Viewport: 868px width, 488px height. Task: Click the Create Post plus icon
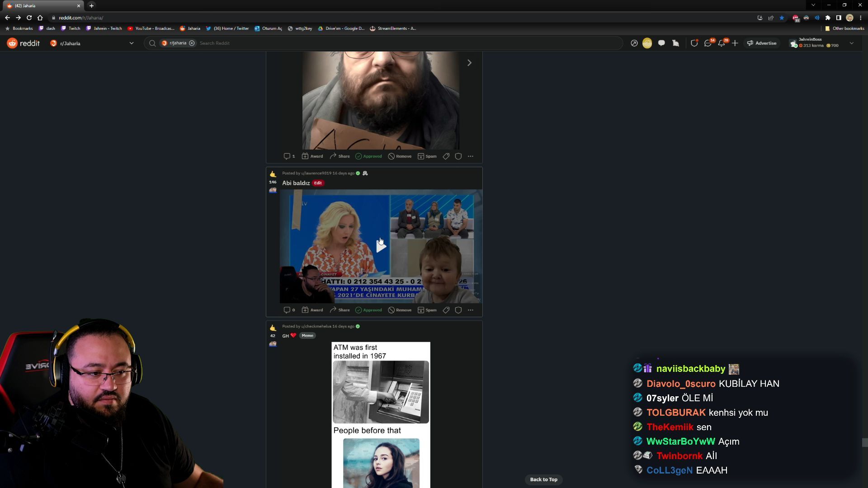(x=735, y=43)
